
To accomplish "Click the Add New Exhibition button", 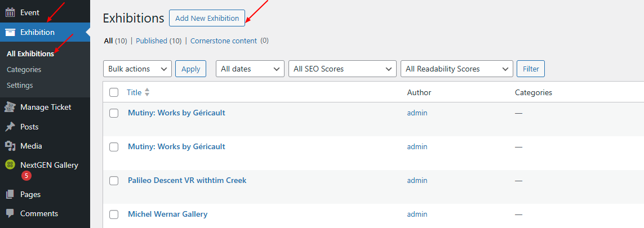I will pos(207,18).
